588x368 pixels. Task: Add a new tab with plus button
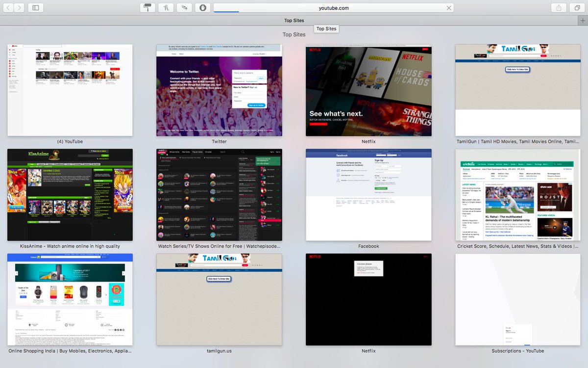583,21
